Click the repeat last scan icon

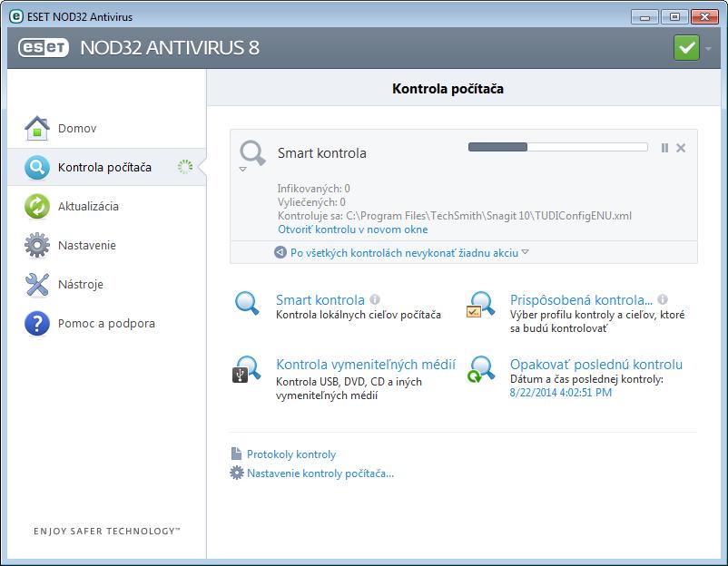[481, 369]
